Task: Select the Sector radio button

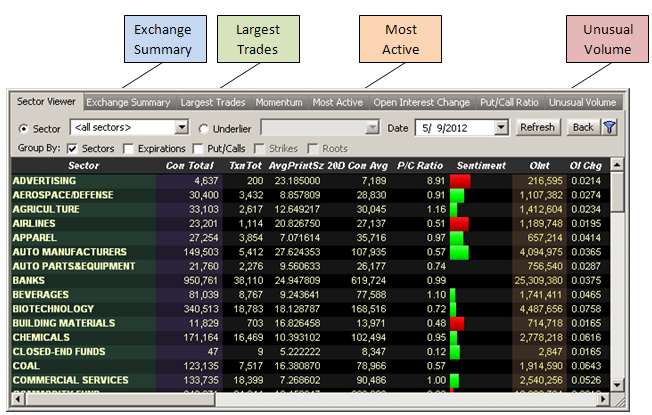Action: click(x=23, y=129)
